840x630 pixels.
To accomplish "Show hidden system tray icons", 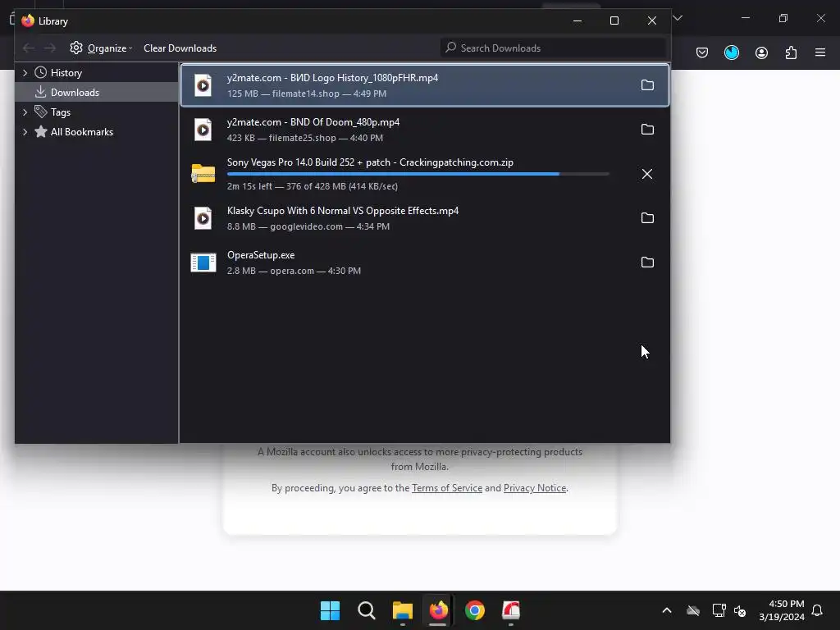I will (x=667, y=610).
